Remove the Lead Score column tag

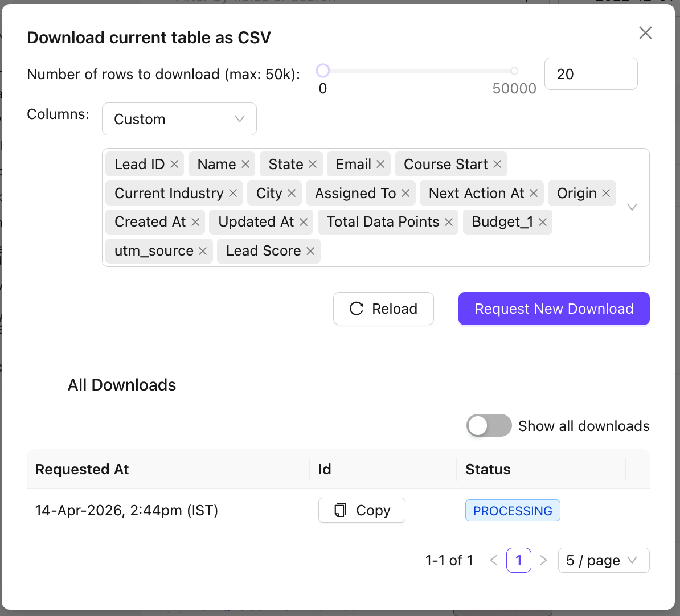[310, 251]
